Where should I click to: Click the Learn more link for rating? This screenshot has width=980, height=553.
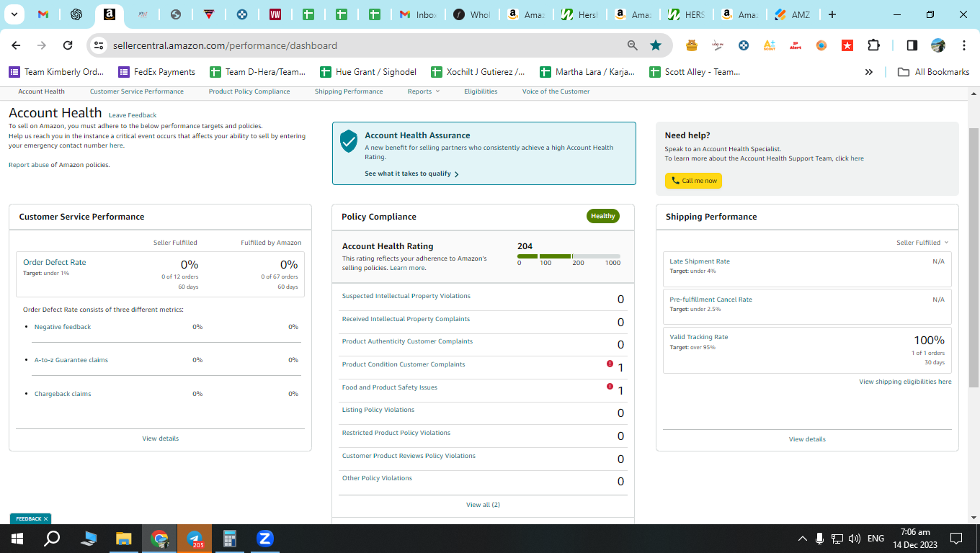407,268
